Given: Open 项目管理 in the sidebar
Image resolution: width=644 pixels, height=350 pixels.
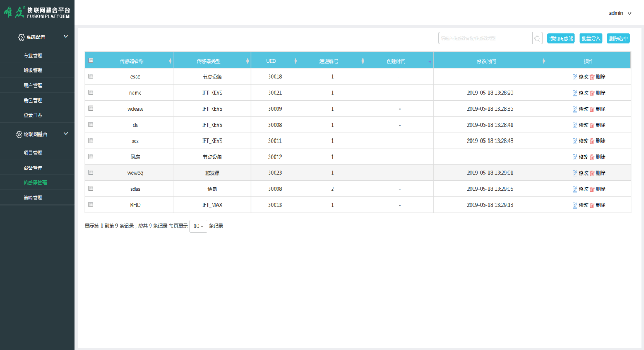Looking at the screenshot, I should point(33,153).
